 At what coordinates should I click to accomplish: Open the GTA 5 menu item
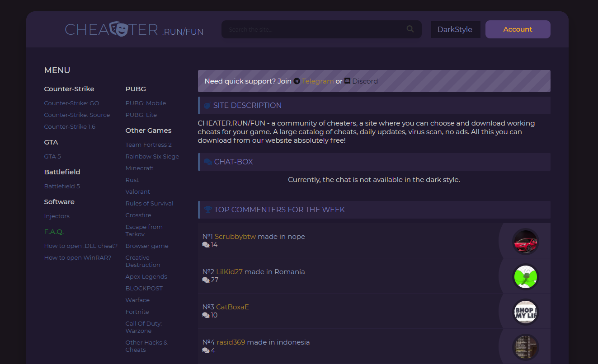52,156
